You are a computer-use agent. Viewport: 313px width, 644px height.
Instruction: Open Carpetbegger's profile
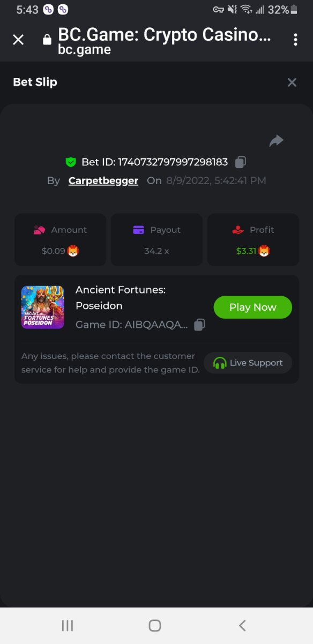click(103, 180)
